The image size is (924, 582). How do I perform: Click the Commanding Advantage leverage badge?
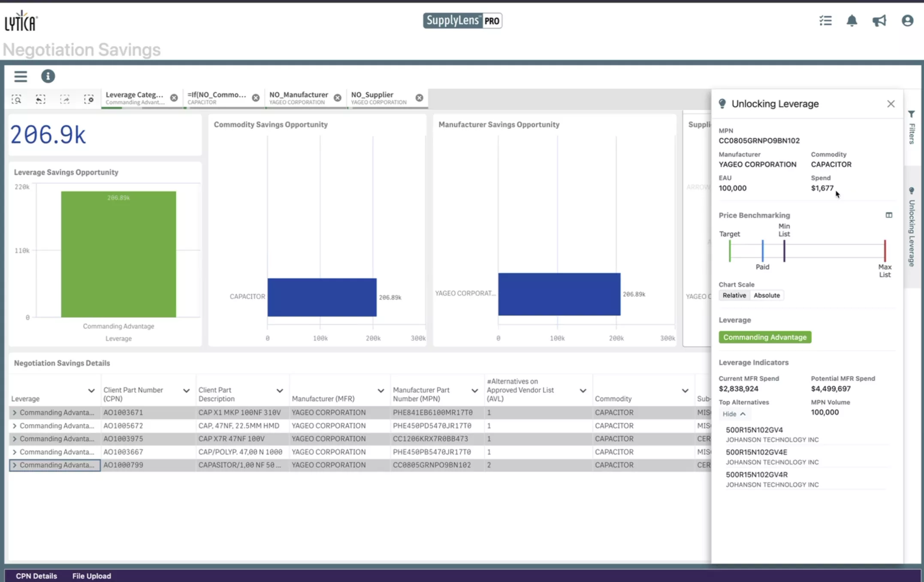tap(764, 337)
